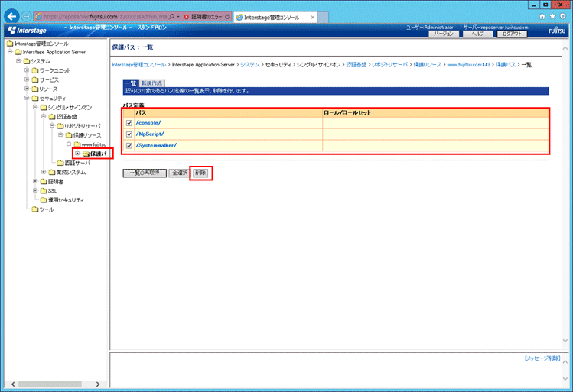Collapse the リポジトリサーバ tree node
The height and width of the screenshot is (392, 573).
click(x=52, y=125)
